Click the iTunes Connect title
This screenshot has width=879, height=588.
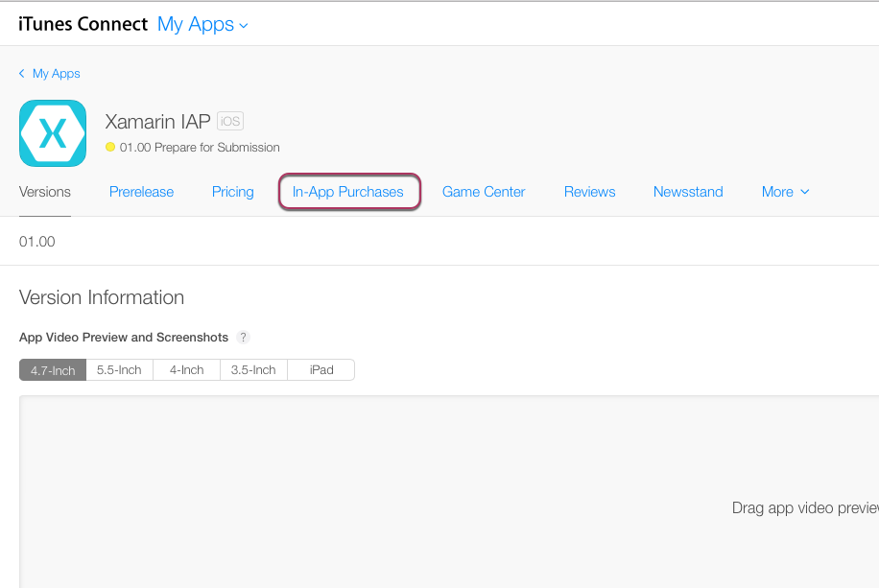(x=83, y=24)
